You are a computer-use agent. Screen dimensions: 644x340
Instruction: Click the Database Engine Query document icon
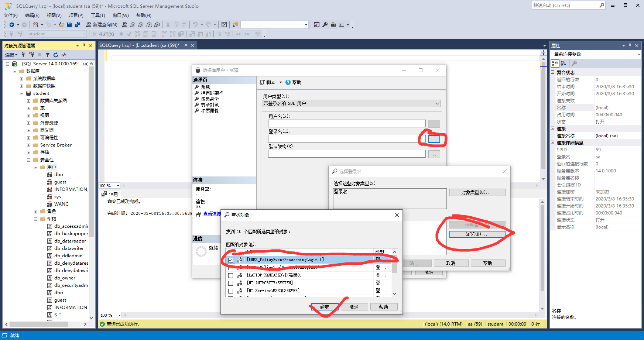pos(124,25)
